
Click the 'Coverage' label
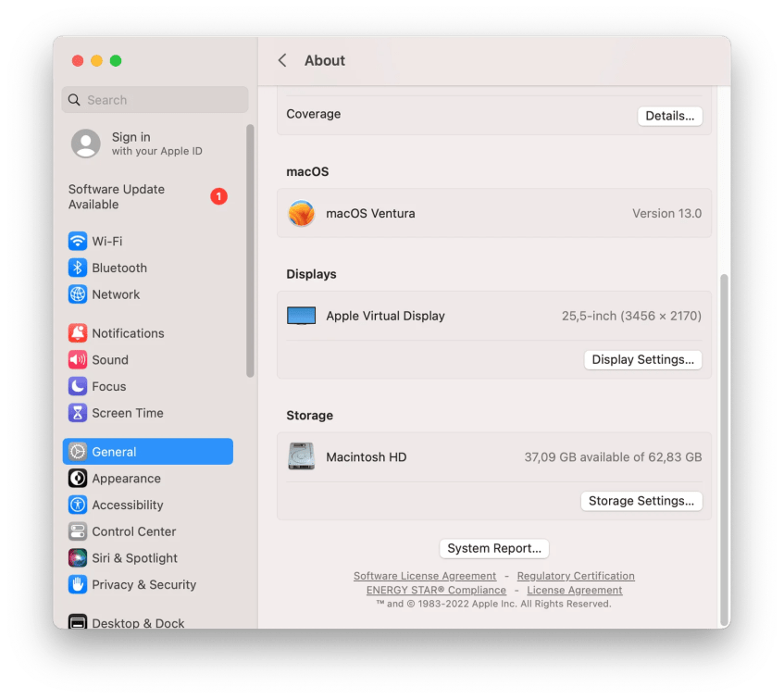tap(314, 114)
